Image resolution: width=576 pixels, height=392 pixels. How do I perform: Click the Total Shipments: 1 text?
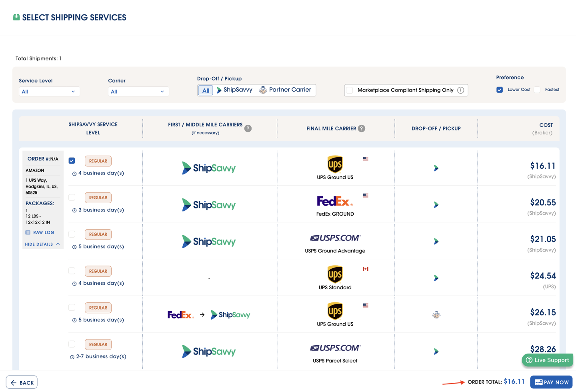click(x=39, y=58)
